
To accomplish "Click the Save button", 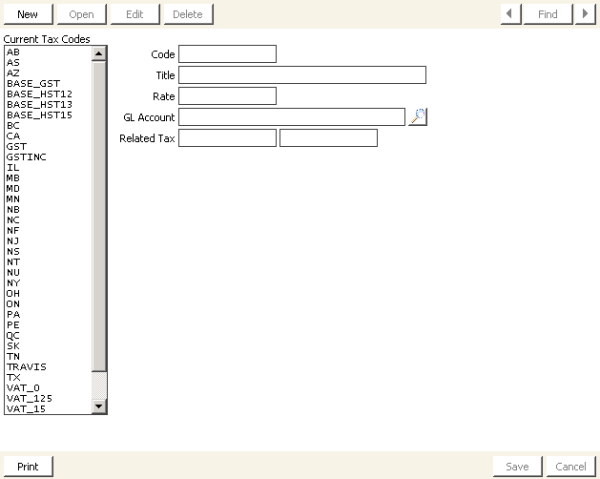I will [517, 466].
